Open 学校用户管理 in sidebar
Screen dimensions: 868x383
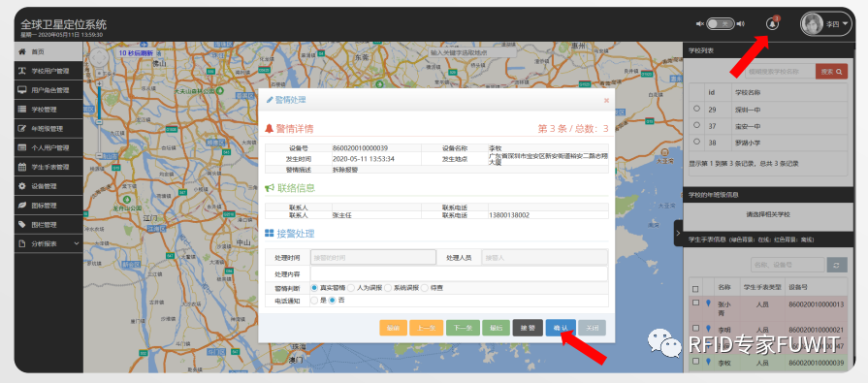tap(48, 71)
